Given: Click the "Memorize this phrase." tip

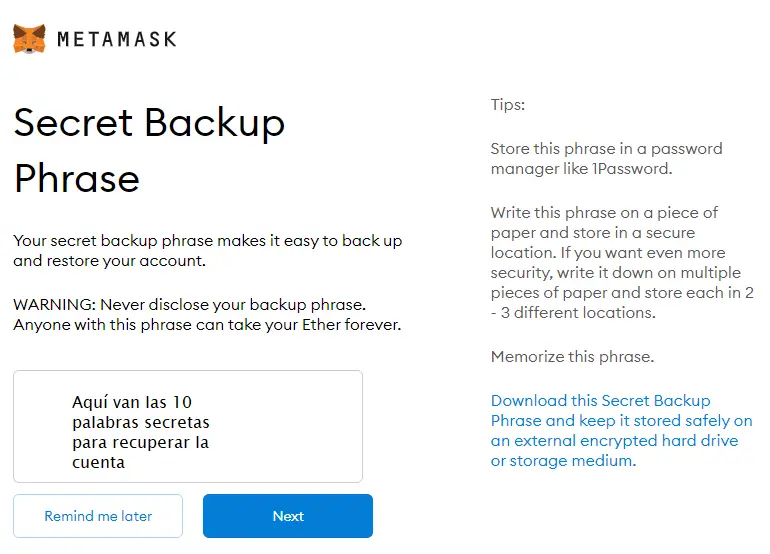Looking at the screenshot, I should click(572, 357).
